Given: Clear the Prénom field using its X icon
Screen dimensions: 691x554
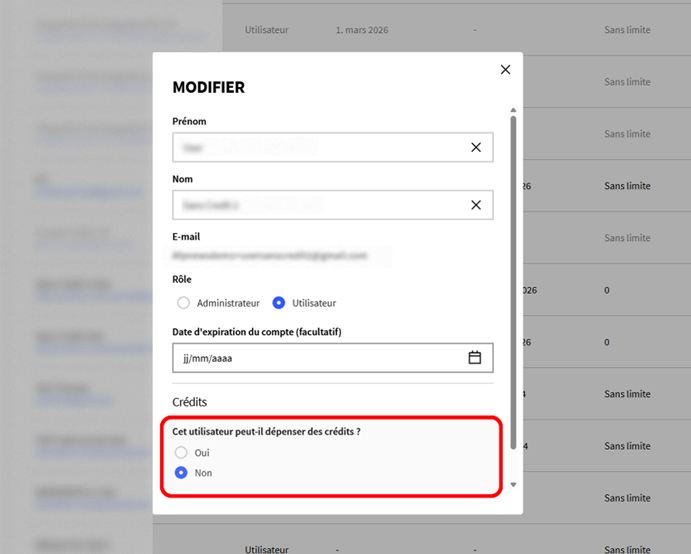Looking at the screenshot, I should tap(476, 147).
